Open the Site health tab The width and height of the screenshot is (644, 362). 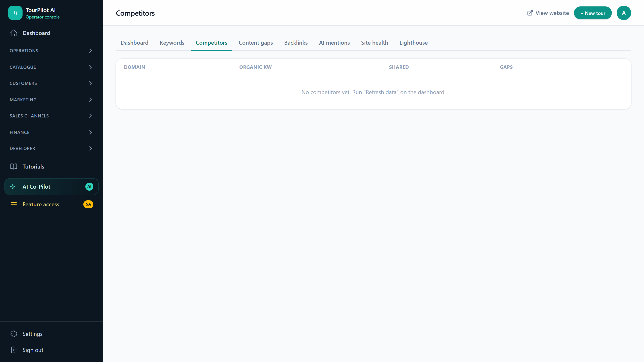(375, 43)
